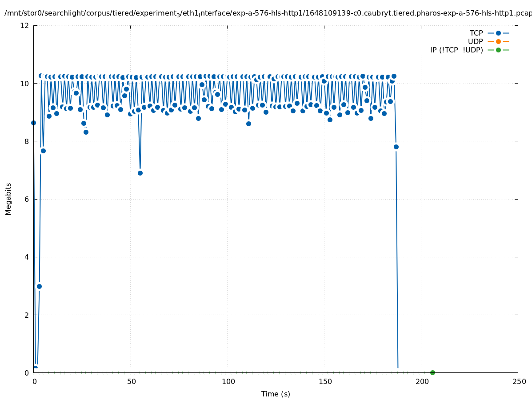Click the TCP point near 8.6 megabits at 110 seconds
This screenshot has width=532, height=400.
(248, 124)
